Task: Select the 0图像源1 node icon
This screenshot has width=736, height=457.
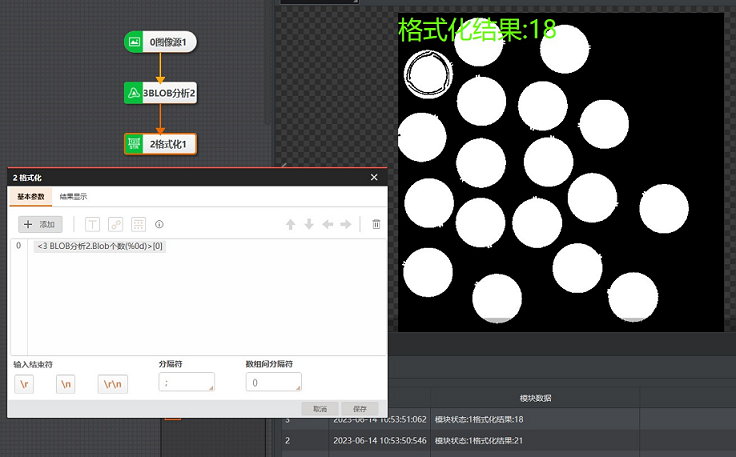Action: (x=134, y=42)
